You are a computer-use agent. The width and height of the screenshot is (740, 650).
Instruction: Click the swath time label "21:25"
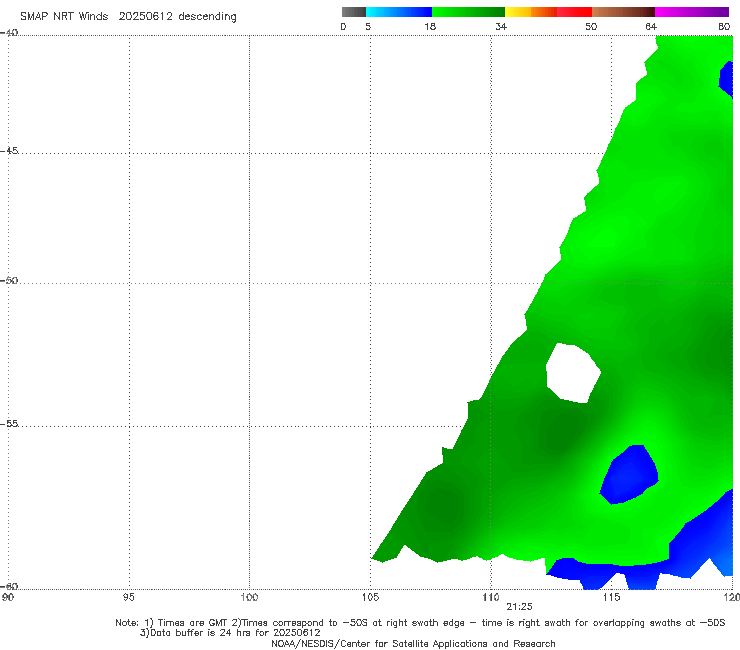click(x=519, y=607)
